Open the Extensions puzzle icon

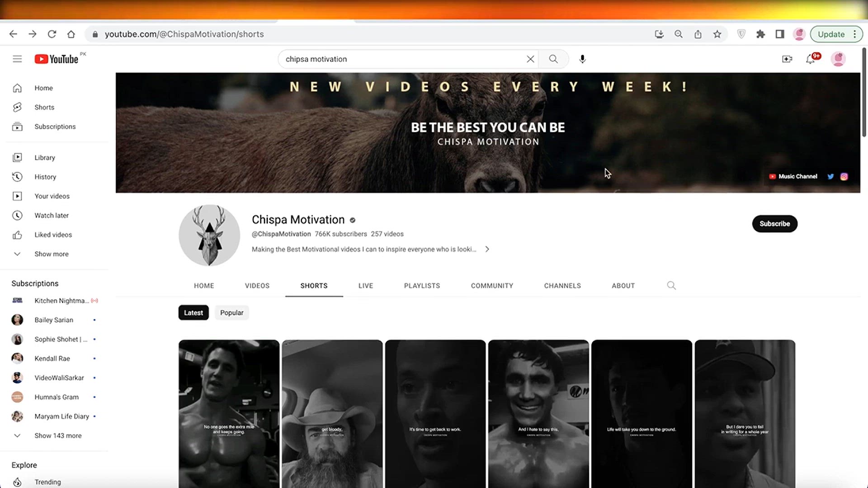pos(761,34)
